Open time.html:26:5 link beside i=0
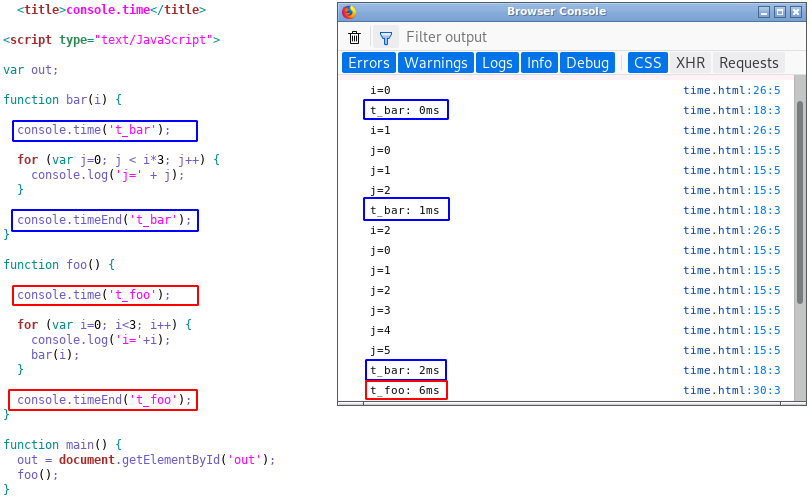Viewport: 810px width, 496px height. tap(731, 90)
